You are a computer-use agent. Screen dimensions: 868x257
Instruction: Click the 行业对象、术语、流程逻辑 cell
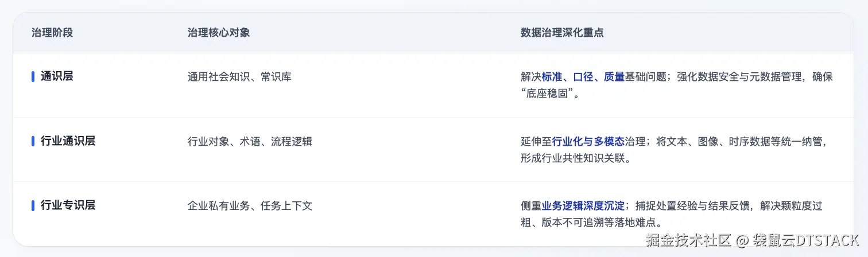click(x=250, y=141)
